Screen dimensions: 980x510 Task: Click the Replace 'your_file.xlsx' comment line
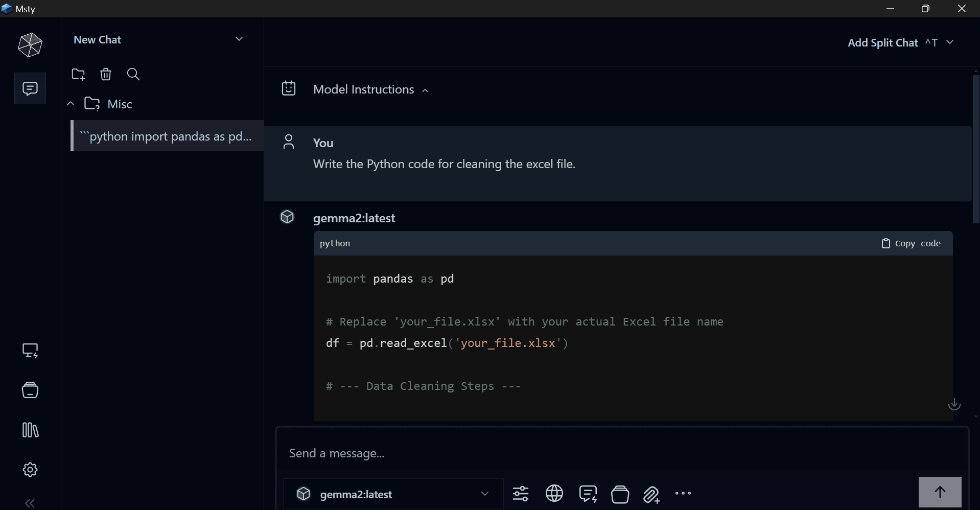coord(525,322)
